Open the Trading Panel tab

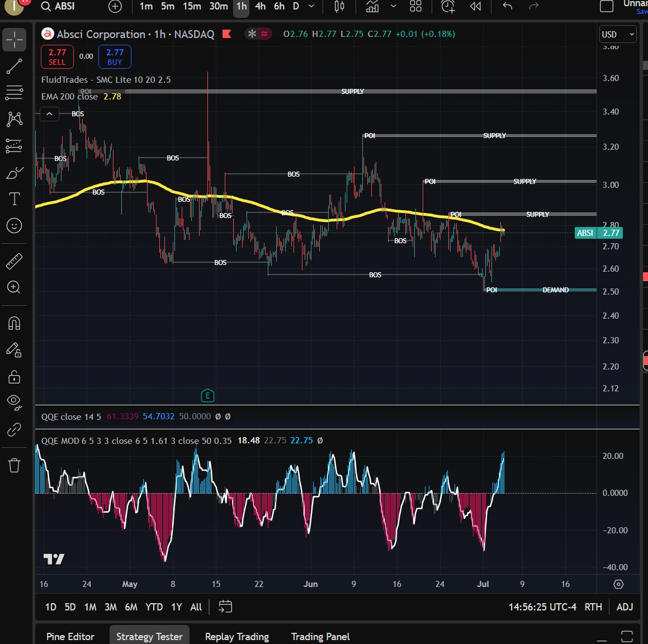point(320,637)
